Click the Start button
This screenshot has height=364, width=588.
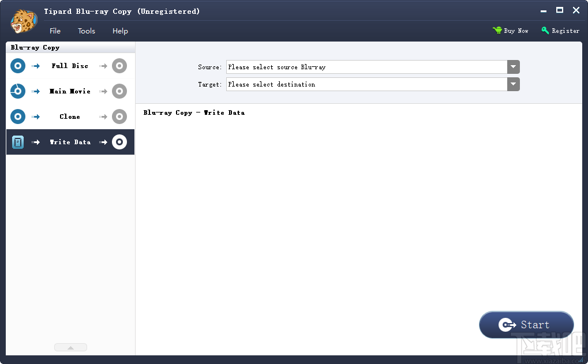[x=526, y=325]
